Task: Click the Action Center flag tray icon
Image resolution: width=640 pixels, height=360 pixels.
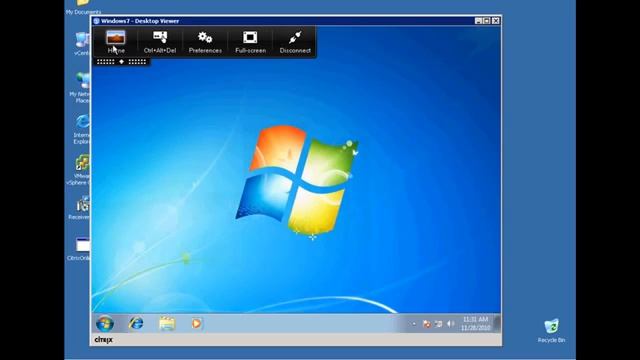Action: coord(427,324)
